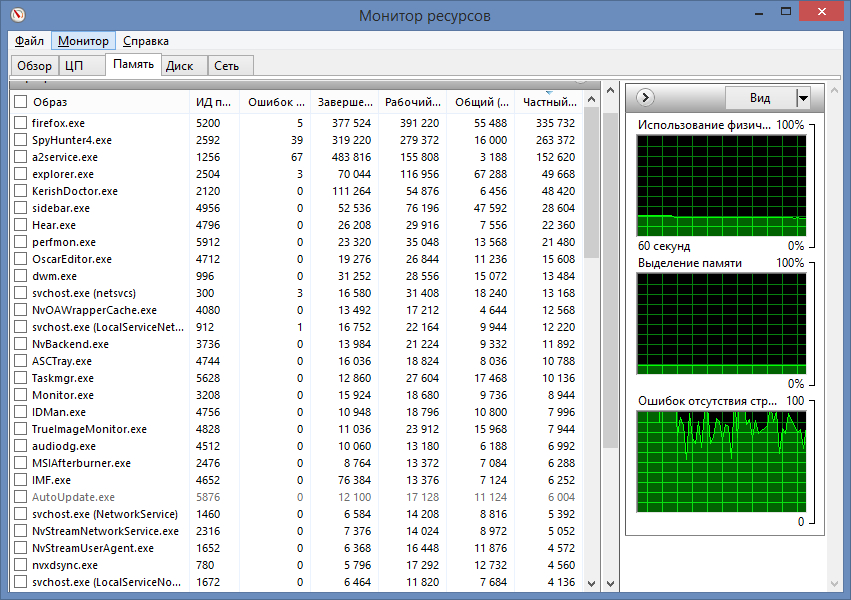
Task: Collapse the graphs pane with the arrow button
Action: pyautogui.click(x=645, y=98)
